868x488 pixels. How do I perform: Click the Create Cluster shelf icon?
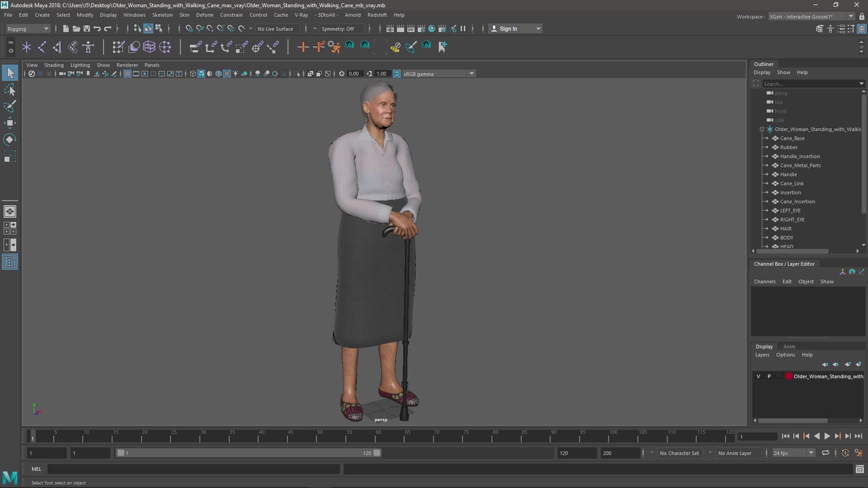(165, 47)
